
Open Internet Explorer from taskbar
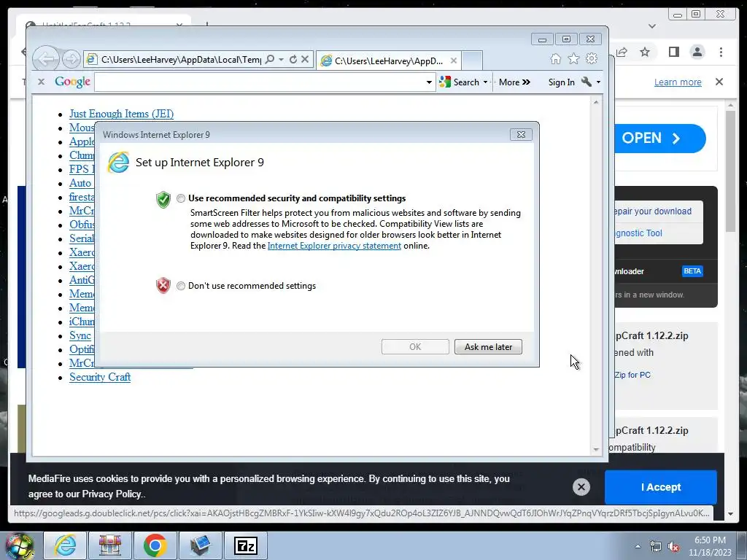point(65,545)
